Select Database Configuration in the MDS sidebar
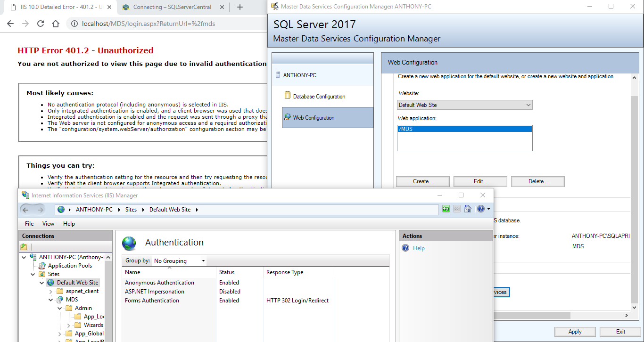 pos(319,97)
